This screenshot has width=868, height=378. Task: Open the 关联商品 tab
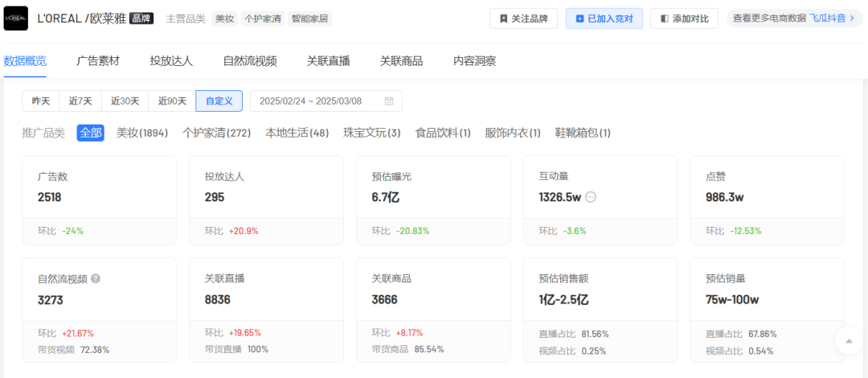pyautogui.click(x=401, y=61)
